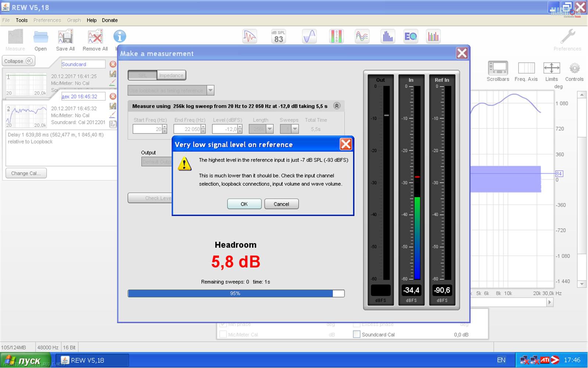Open the dB SPL meter icon
Screen dimensions: 588x368
(279, 36)
